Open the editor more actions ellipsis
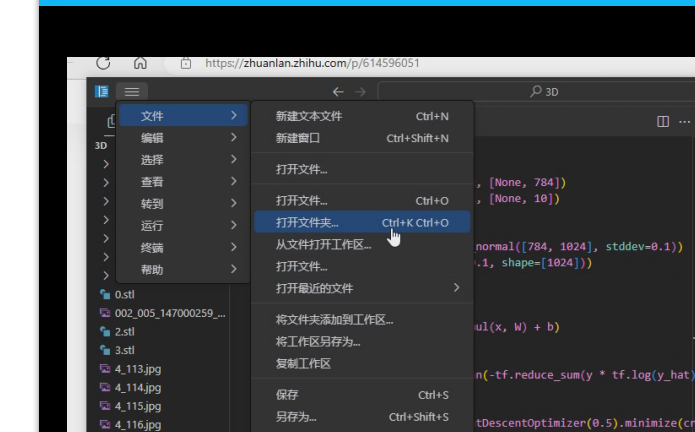This screenshot has height=432, width=695. (684, 121)
